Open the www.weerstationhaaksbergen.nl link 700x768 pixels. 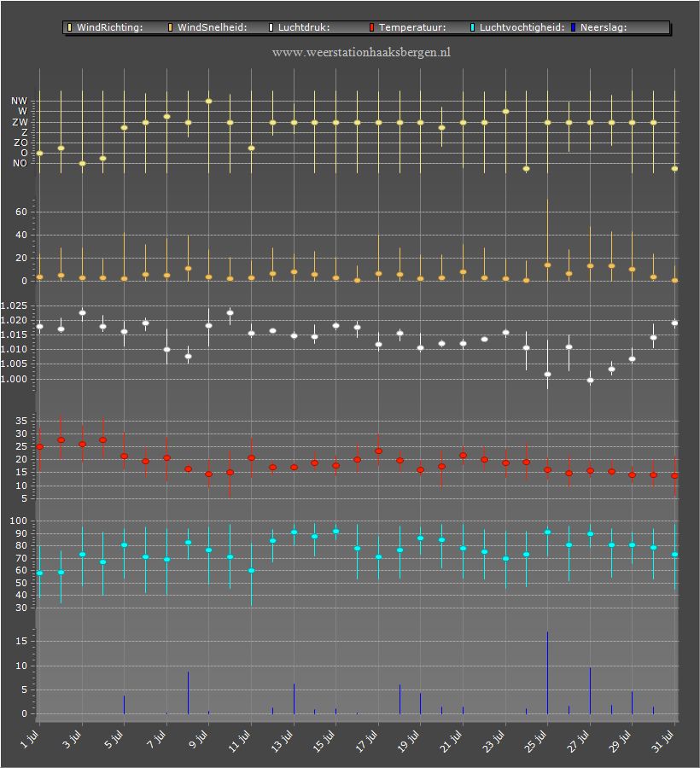coord(361,52)
